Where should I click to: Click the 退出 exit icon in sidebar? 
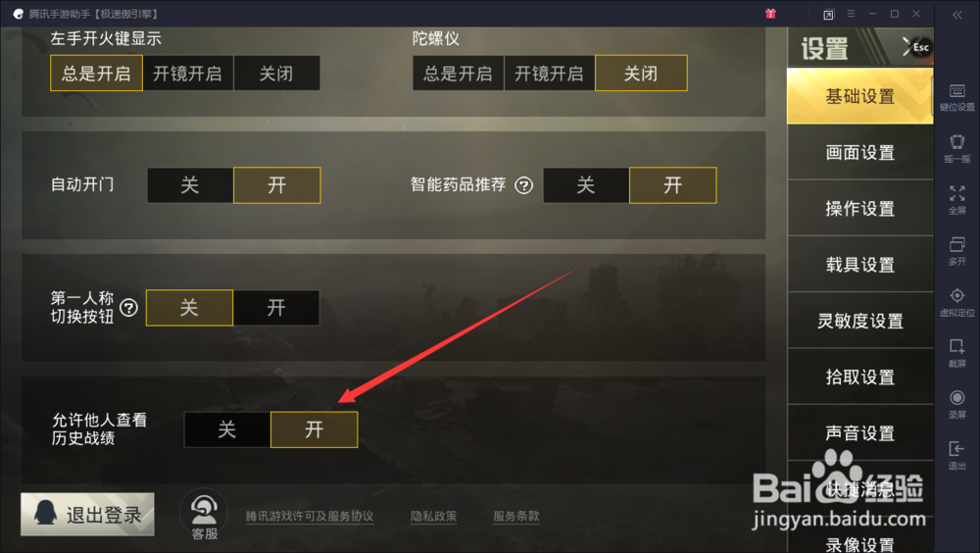click(956, 455)
